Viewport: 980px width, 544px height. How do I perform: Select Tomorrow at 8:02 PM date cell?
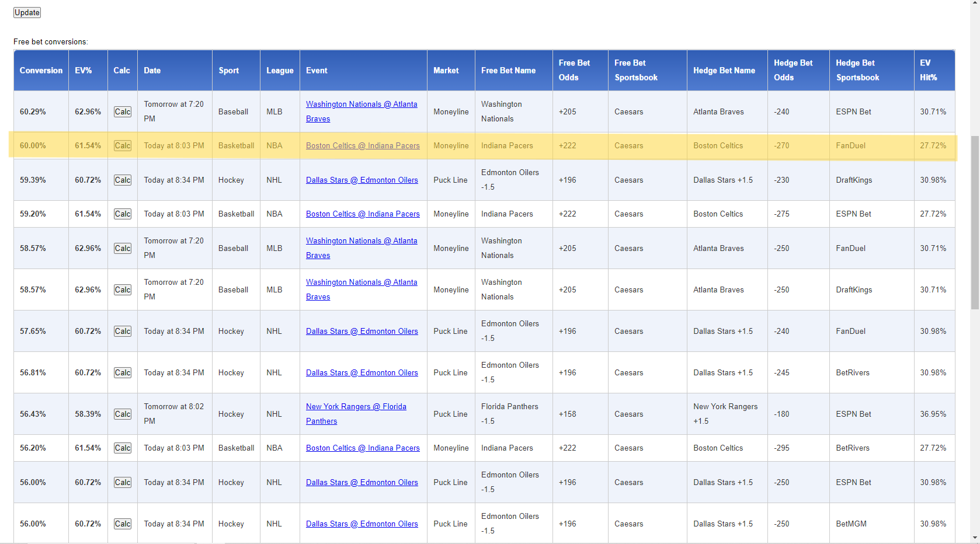click(173, 414)
